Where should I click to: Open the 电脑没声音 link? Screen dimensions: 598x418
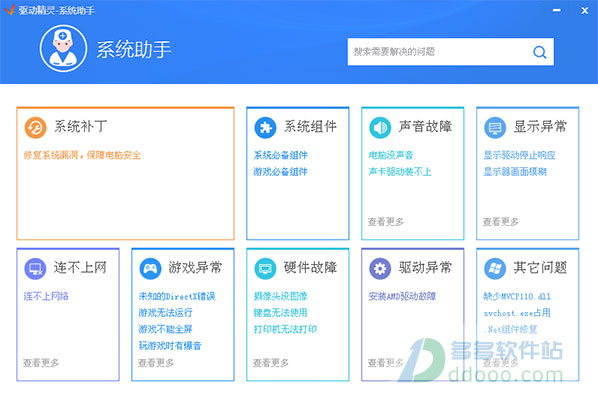tap(391, 155)
